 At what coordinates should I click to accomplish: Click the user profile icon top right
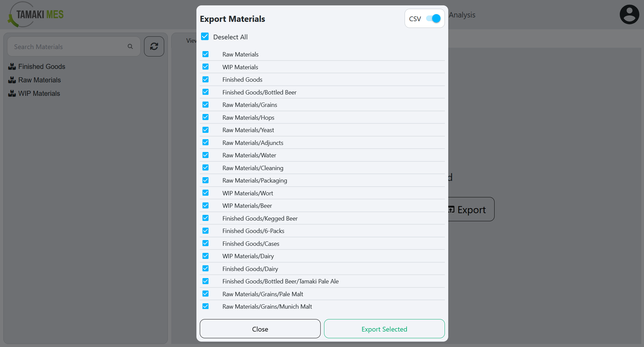[x=629, y=14]
